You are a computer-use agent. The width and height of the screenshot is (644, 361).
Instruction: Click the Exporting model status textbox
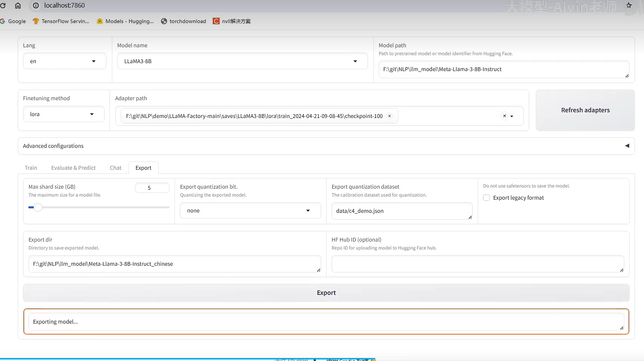pyautogui.click(x=326, y=322)
